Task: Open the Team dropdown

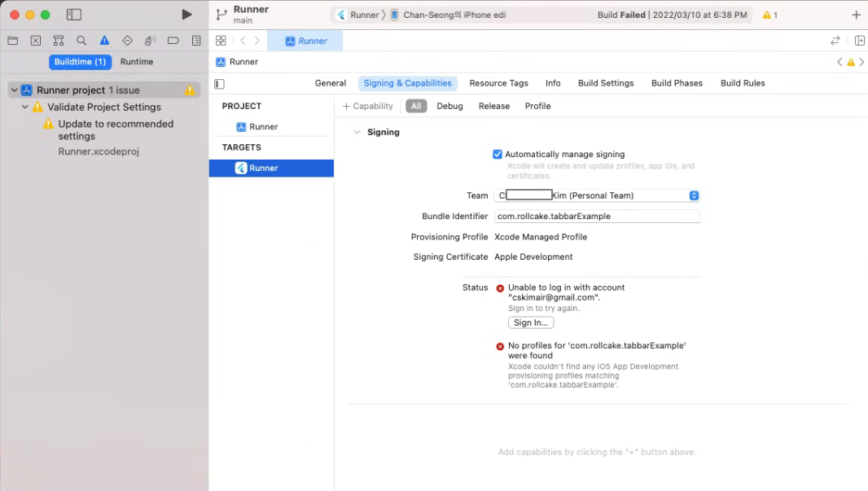Action: pyautogui.click(x=597, y=195)
